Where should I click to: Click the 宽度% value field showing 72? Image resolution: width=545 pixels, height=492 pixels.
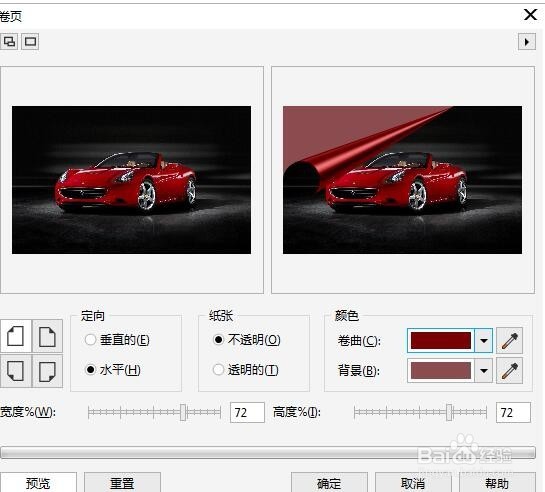pos(247,412)
